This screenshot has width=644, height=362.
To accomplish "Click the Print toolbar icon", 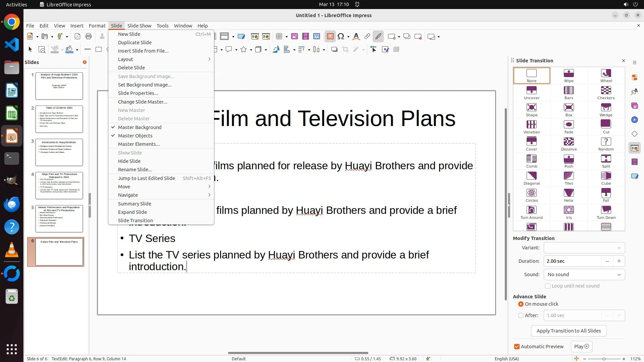I will [x=89, y=37].
